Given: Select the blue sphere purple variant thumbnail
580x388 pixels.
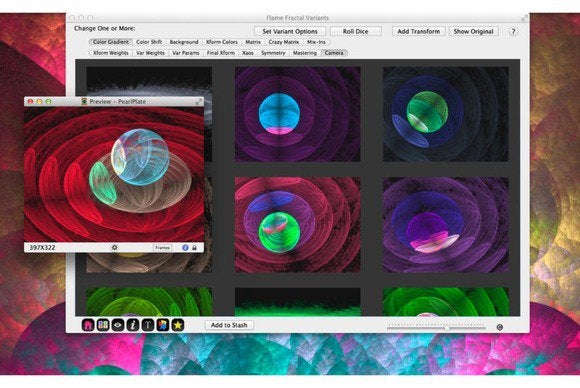Looking at the screenshot, I should pyautogui.click(x=298, y=114).
